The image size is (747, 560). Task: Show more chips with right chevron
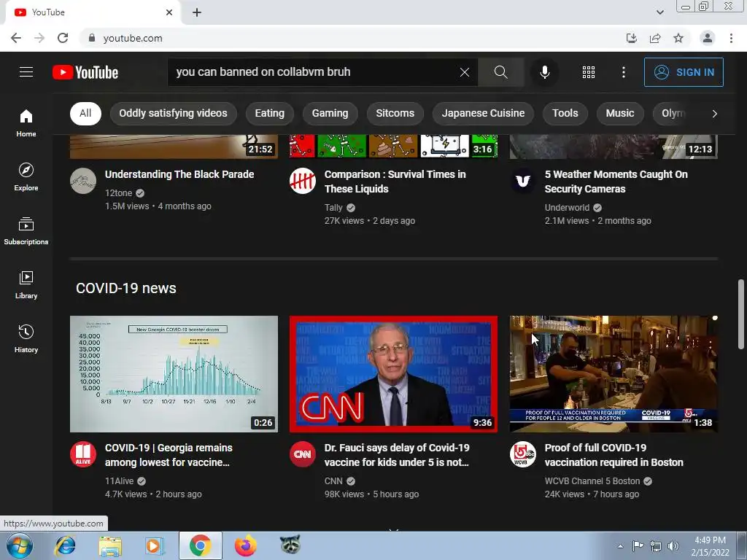tap(714, 113)
